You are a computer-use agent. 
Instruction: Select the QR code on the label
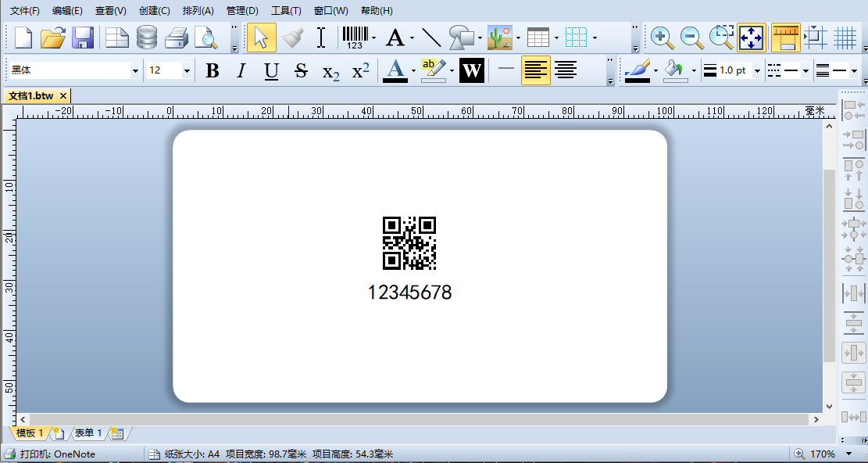tap(409, 243)
